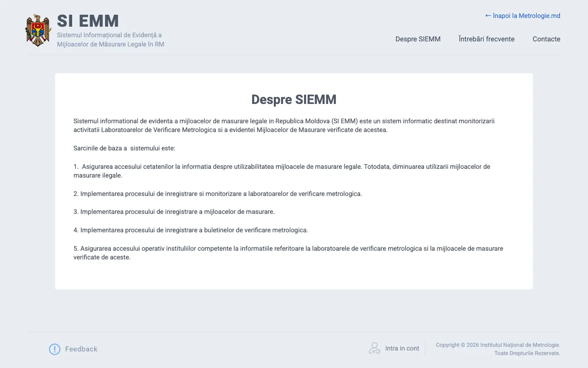Screen dimensions: 588x368
Task: Click the Intra in cont link
Action: pos(402,348)
